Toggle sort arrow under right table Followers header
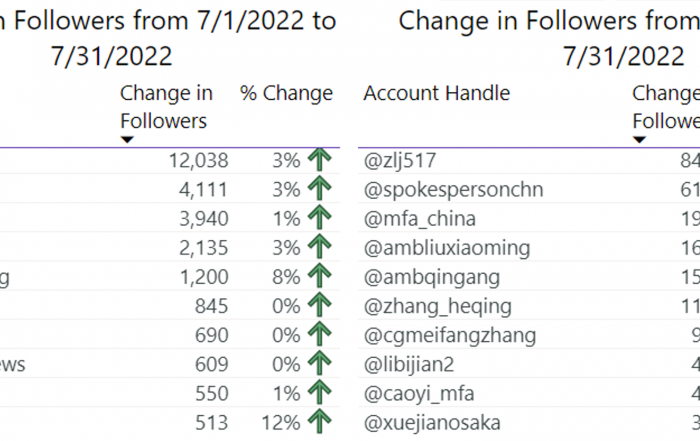The width and height of the screenshot is (700, 441). (x=639, y=140)
